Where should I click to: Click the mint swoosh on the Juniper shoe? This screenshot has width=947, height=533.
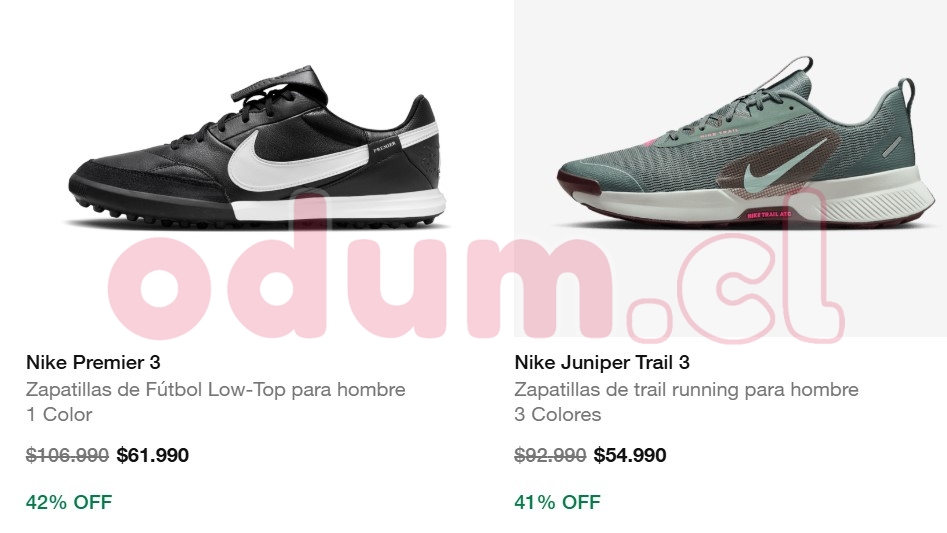click(x=776, y=165)
